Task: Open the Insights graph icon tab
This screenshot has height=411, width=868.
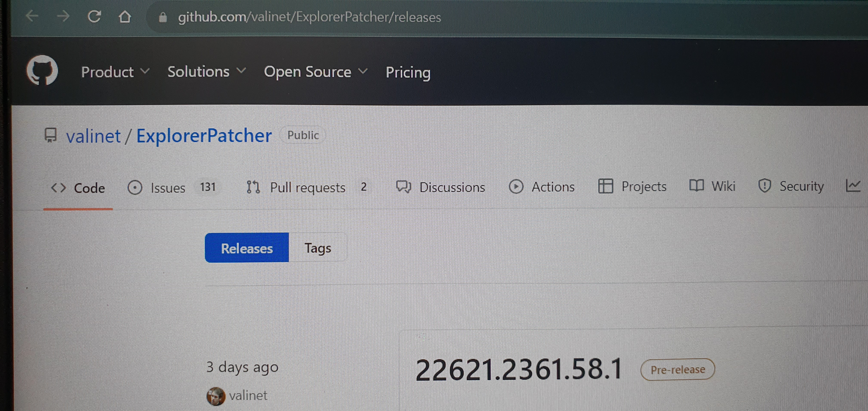Action: pyautogui.click(x=853, y=186)
